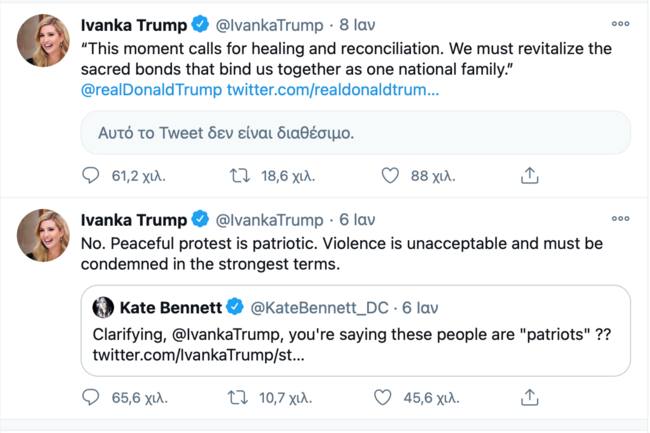The image size is (650, 433).
Task: Share the peaceful protest tweet
Action: pyautogui.click(x=530, y=398)
